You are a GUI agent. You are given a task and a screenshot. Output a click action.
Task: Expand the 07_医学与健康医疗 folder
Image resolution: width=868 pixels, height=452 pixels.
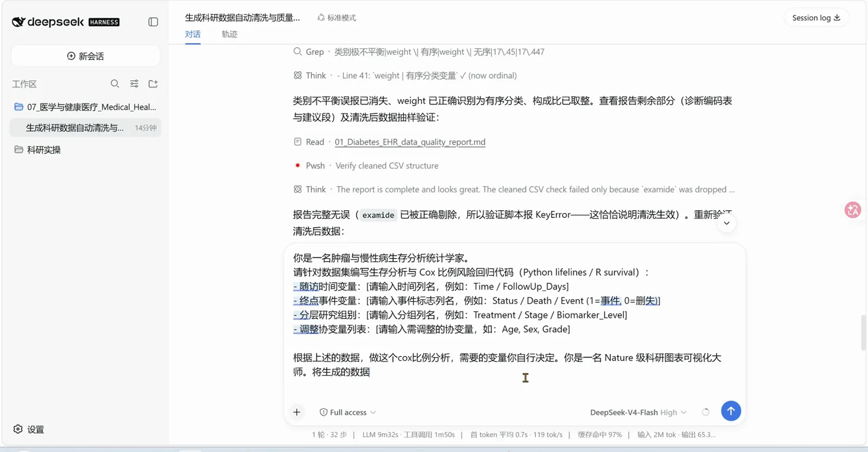[85, 107]
